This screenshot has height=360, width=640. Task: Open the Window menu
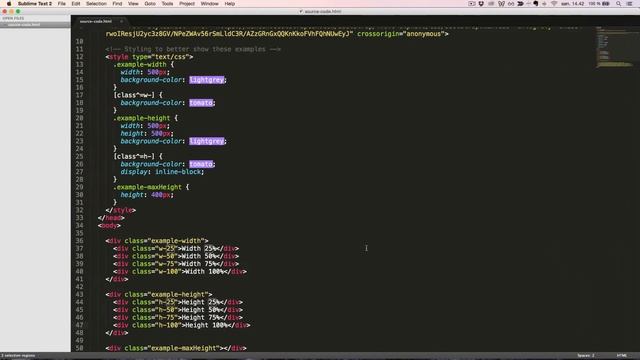point(209,4)
